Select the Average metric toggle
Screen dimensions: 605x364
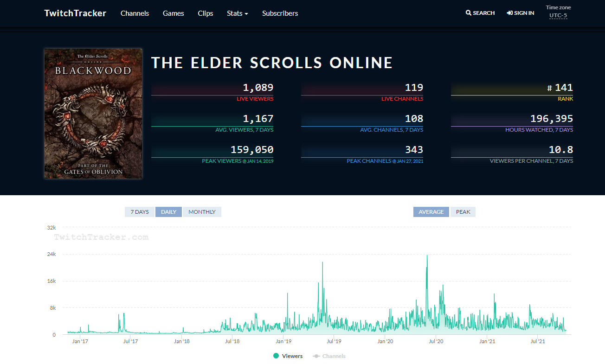pyautogui.click(x=431, y=212)
